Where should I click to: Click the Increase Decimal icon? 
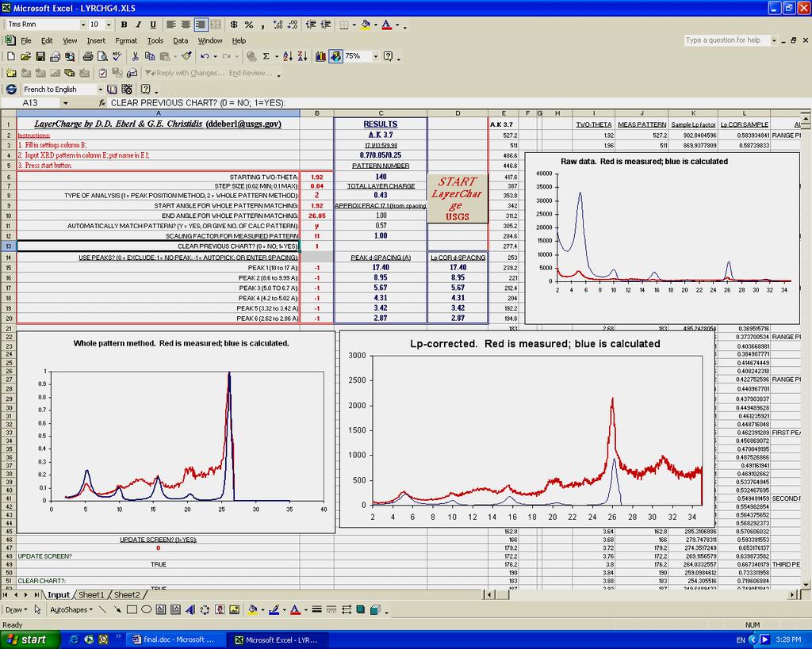point(278,25)
